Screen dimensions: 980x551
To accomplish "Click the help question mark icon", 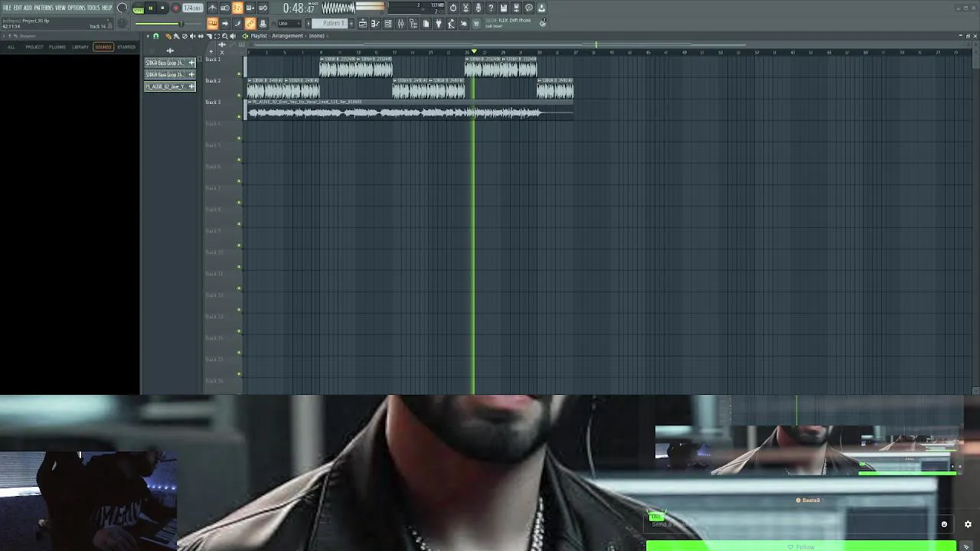I will (491, 8).
